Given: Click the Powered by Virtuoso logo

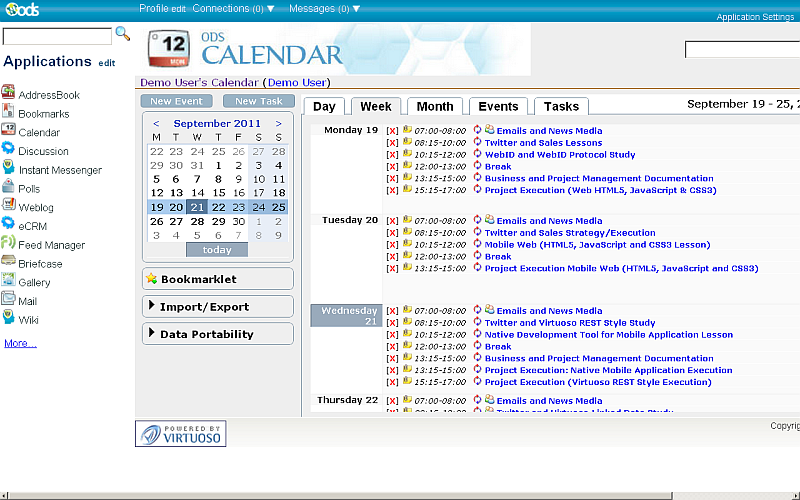Looking at the screenshot, I should 181,433.
